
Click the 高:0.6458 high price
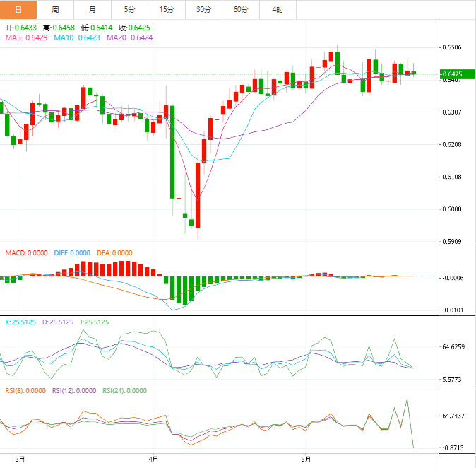click(59, 28)
